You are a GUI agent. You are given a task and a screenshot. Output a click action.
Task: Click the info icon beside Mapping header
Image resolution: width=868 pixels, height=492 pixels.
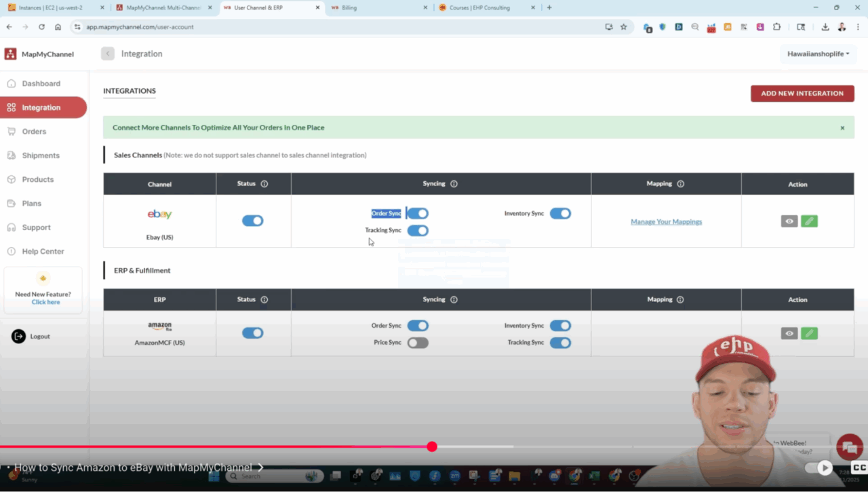(680, 184)
